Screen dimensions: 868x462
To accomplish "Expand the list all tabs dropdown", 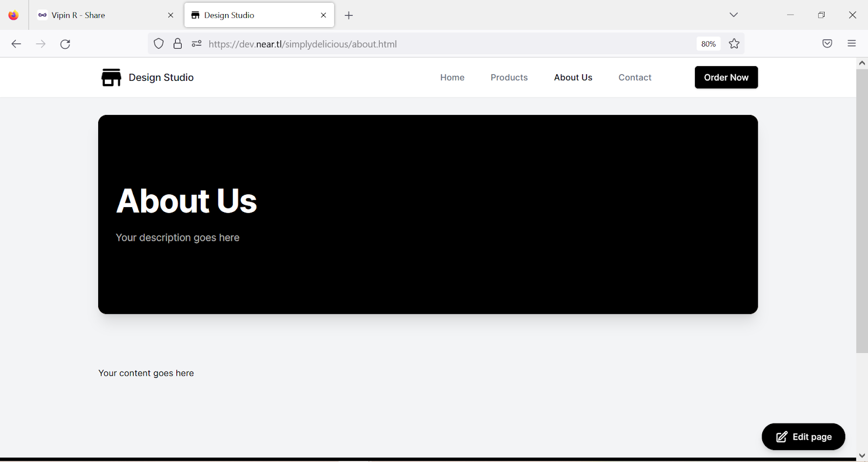I will coord(733,15).
